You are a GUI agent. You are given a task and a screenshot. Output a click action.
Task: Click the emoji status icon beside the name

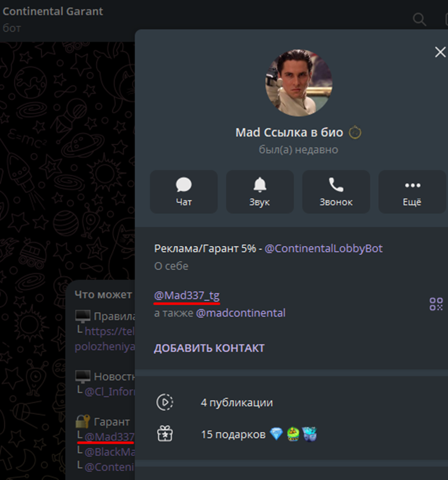click(x=355, y=132)
